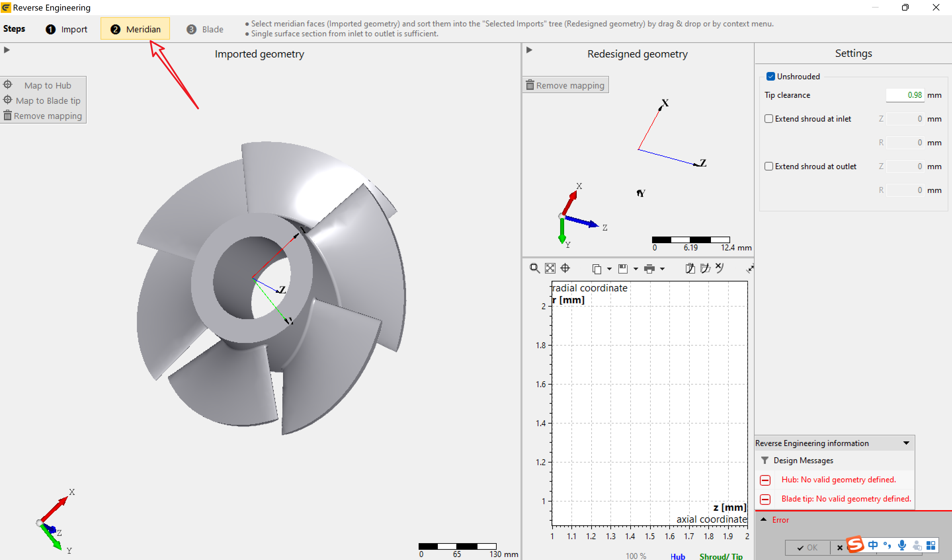Toggle the Chinese/English input mode icon
952x560 pixels.
[x=873, y=545]
